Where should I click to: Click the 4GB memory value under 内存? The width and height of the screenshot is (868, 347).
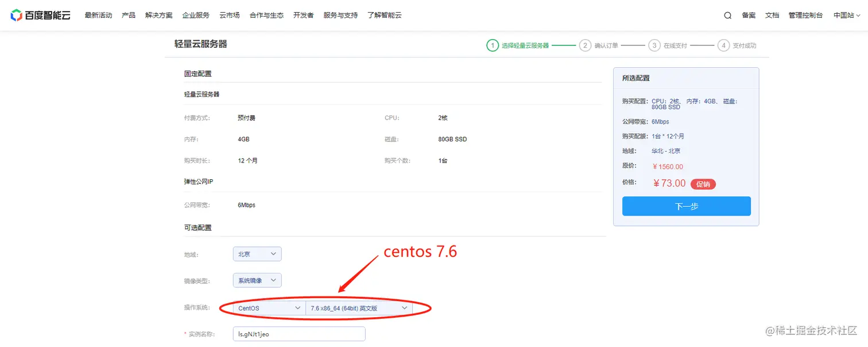[x=243, y=139]
